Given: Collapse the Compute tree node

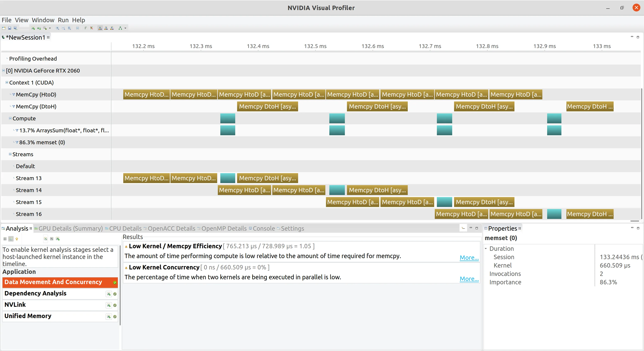Looking at the screenshot, I should tap(10, 118).
